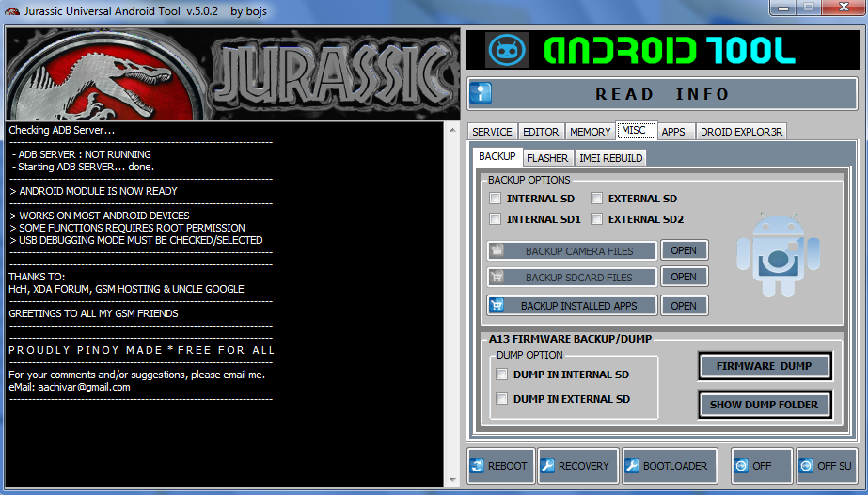
Task: Click 'SOME FUNCTIONS REQUIRES ROOT PERMISSION' line
Action: click(x=127, y=228)
